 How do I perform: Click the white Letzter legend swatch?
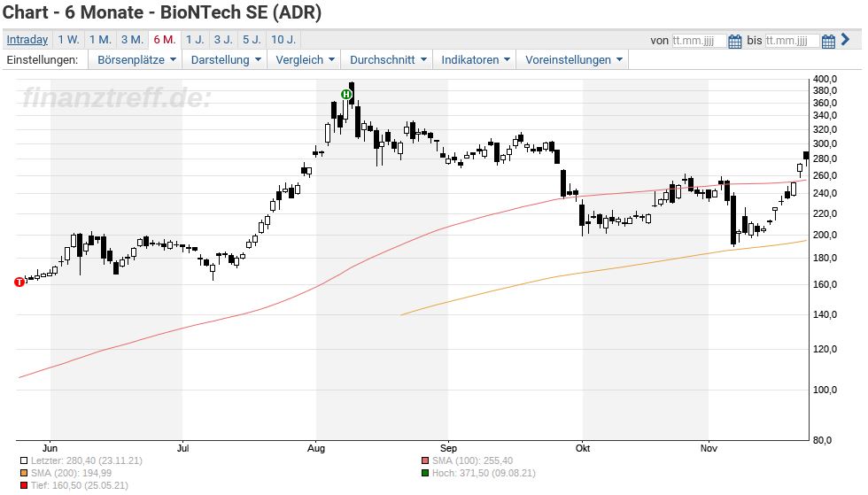point(23,460)
